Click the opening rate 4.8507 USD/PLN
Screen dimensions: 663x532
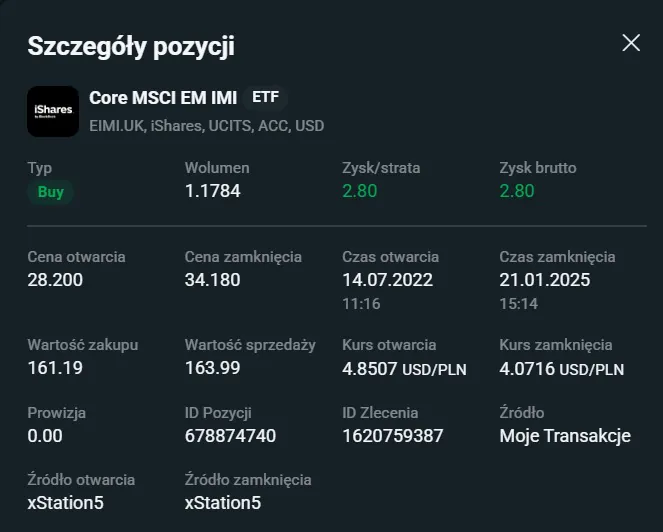point(404,368)
